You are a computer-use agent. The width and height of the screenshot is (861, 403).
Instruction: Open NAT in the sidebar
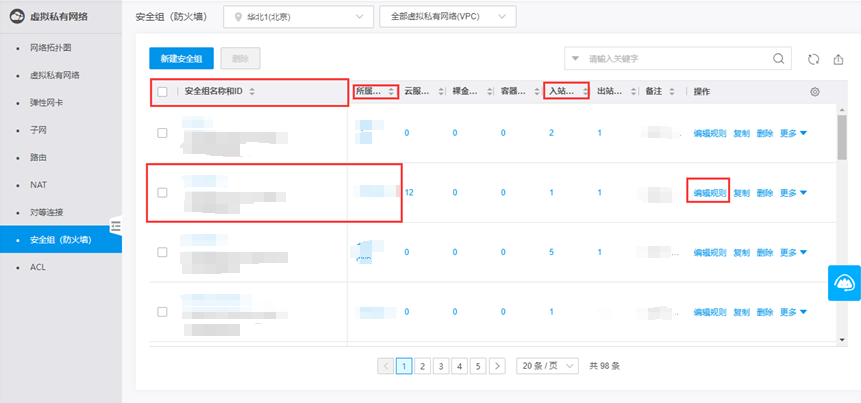click(x=38, y=185)
